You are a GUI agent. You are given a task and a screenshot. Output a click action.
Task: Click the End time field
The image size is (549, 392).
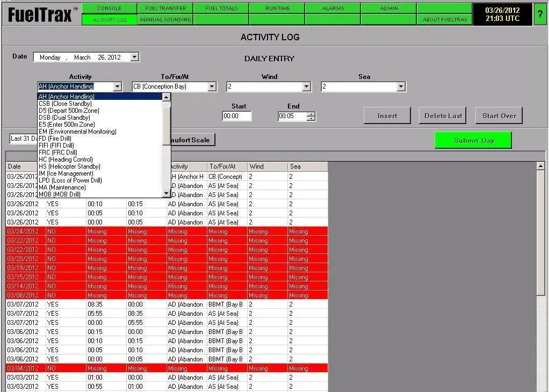[292, 116]
